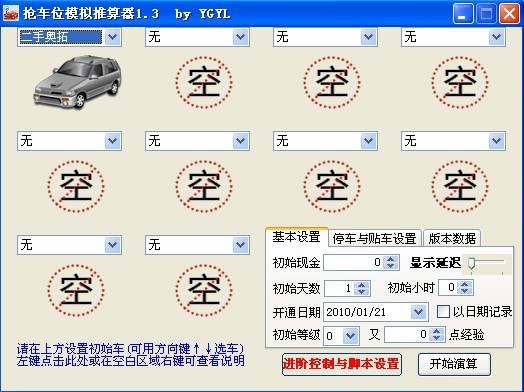Screen dimensions: 524x392
Task: Increase 初始现金 with the up arrow
Action: (x=390, y=259)
